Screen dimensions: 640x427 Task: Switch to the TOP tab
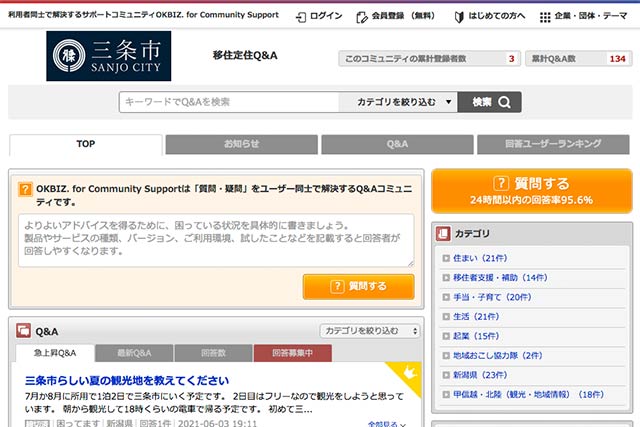tap(86, 144)
